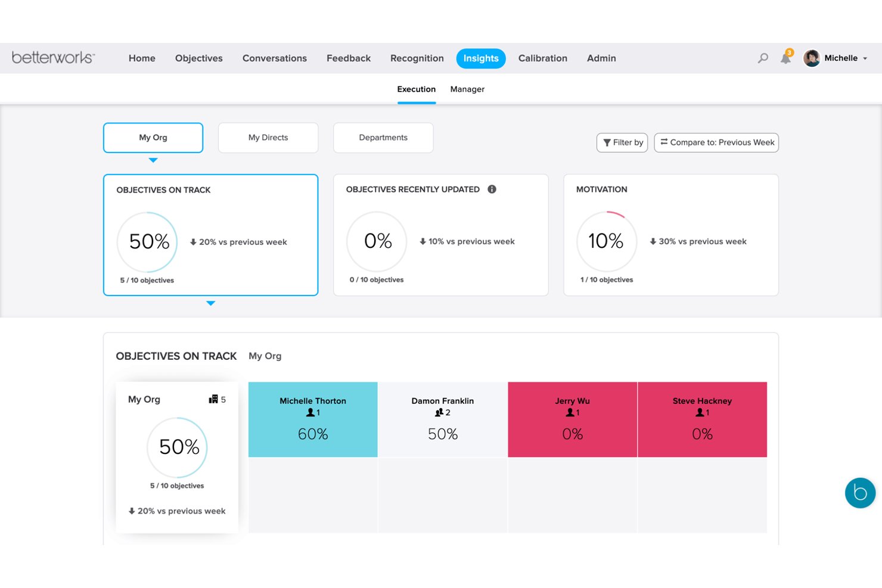
Task: Show info for Objectives Recently Updated
Action: 492,189
